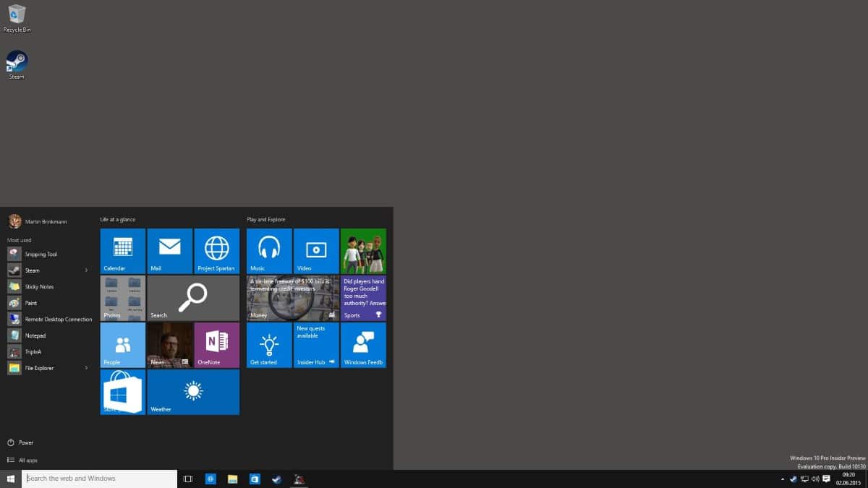Expand the Steam entry submenu arrow
The width and height of the screenshot is (868, 488).
point(85,270)
